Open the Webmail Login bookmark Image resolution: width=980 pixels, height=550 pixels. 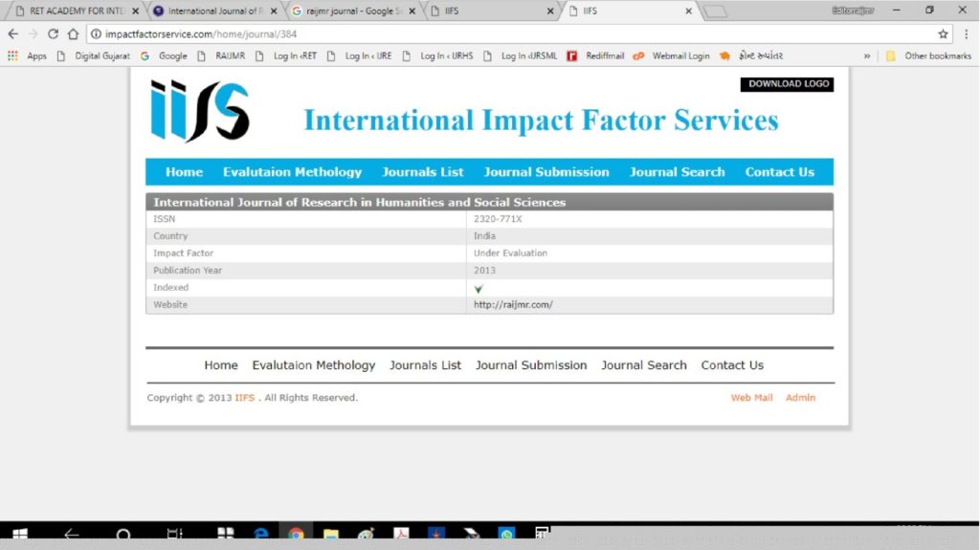(671, 55)
